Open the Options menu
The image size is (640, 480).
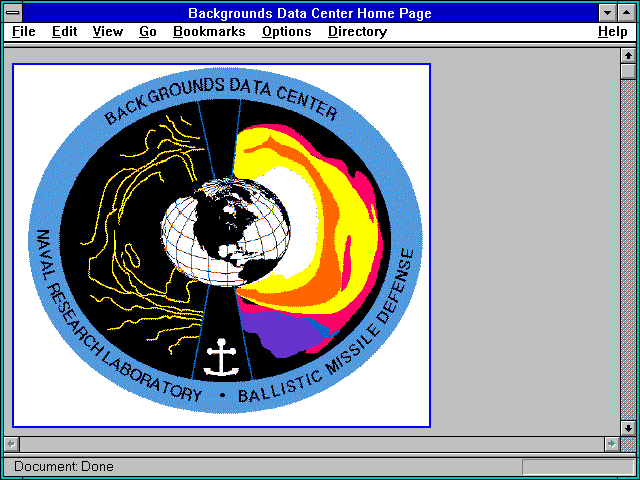click(287, 31)
